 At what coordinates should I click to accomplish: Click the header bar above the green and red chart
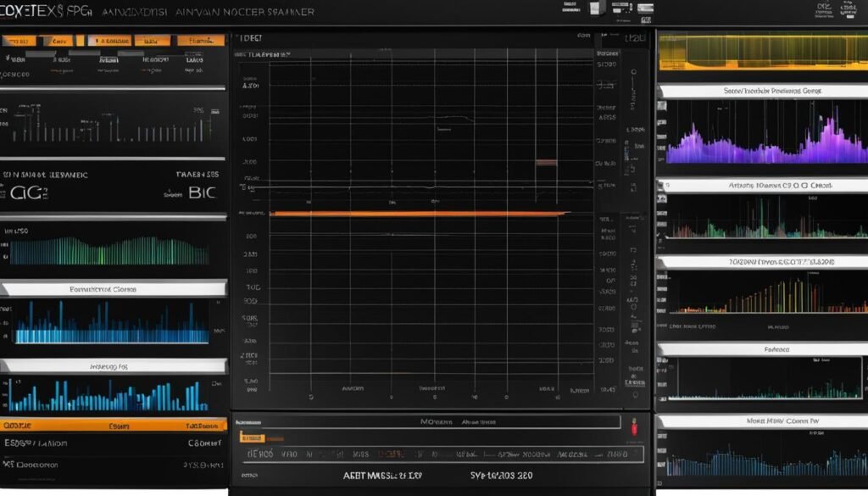763,186
